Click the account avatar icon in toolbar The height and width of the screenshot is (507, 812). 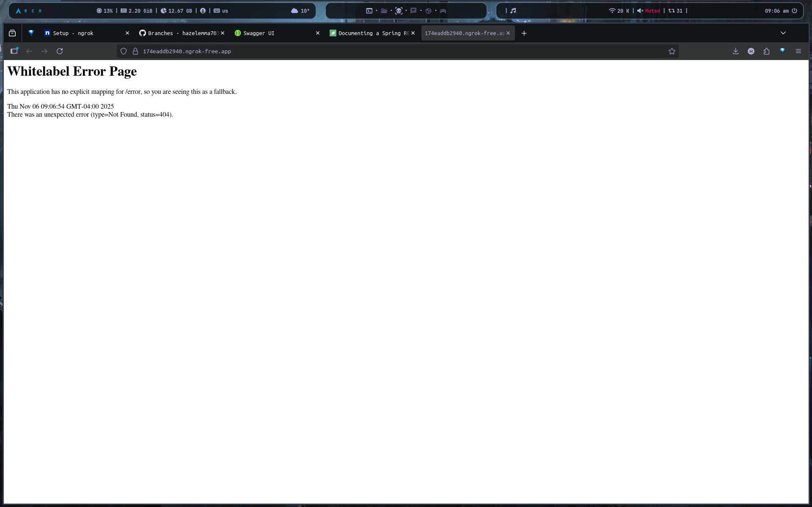[751, 51]
